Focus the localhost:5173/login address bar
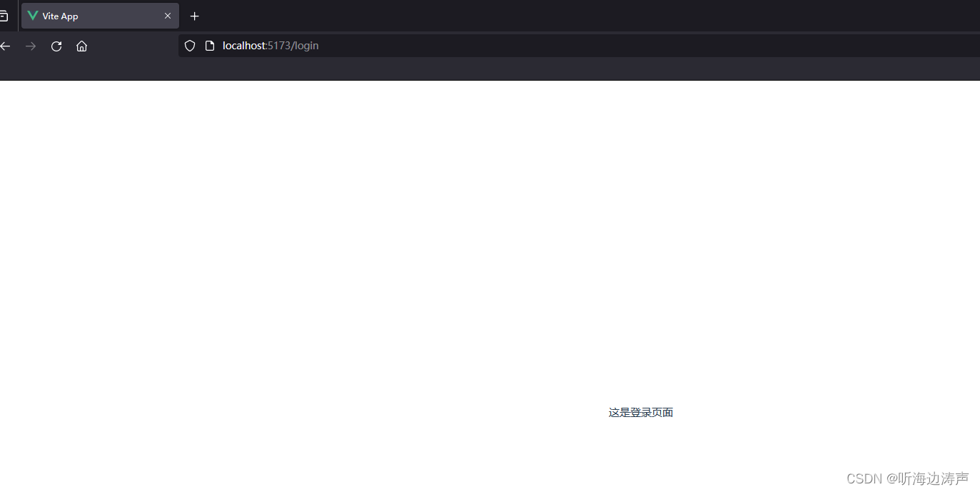Viewport: 980px width, 492px height. click(579, 46)
